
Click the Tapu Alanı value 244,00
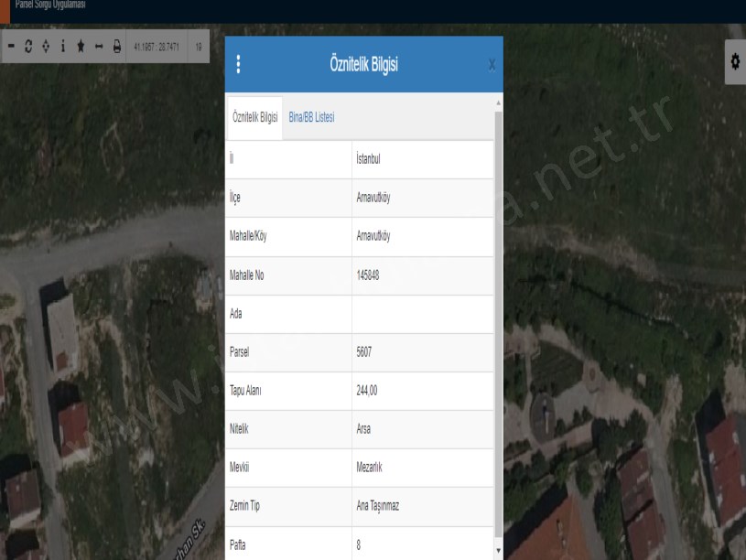[367, 390]
